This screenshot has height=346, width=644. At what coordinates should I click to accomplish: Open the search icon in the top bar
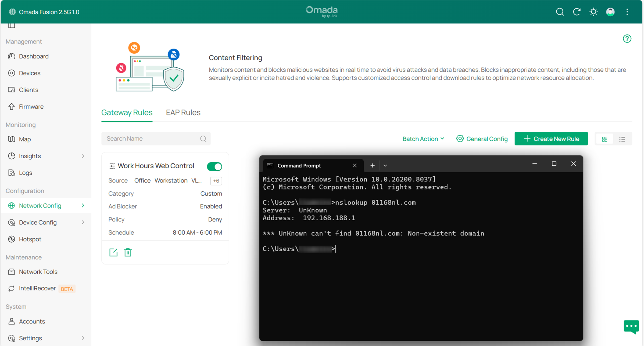point(560,12)
